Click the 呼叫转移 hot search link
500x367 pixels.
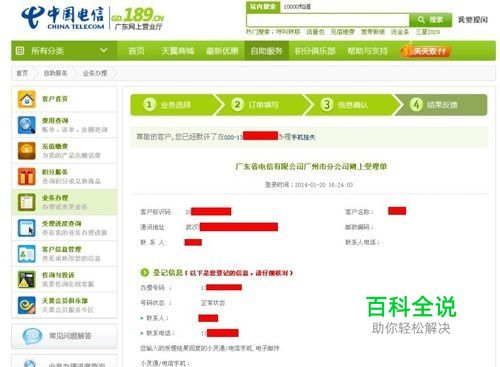tap(288, 32)
